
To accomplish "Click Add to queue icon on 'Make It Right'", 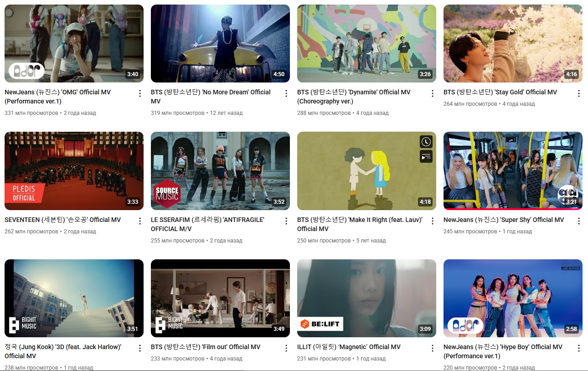I will tap(426, 157).
